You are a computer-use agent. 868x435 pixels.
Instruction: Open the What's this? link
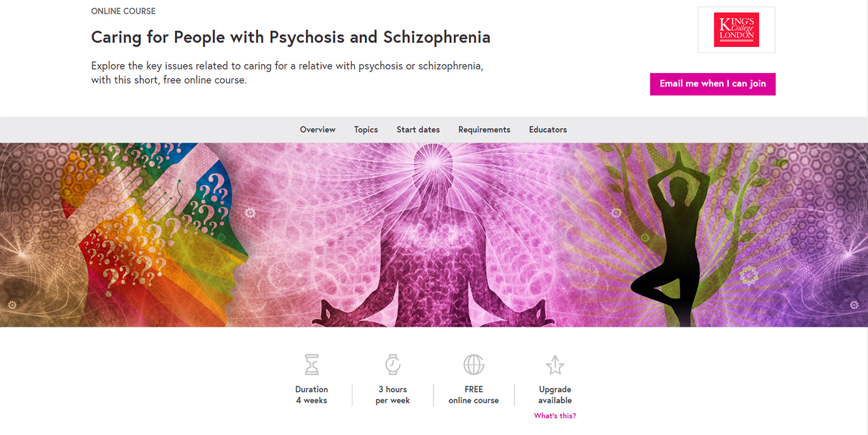(x=555, y=416)
